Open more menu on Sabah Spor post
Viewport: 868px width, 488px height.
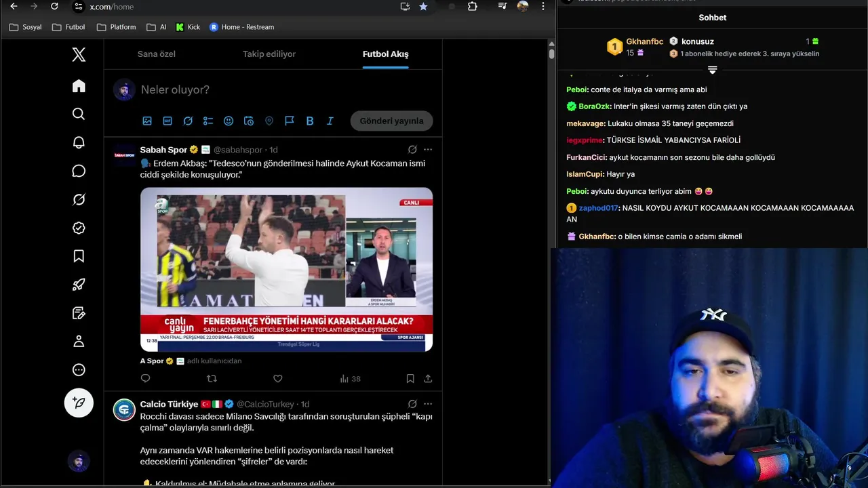pyautogui.click(x=427, y=149)
